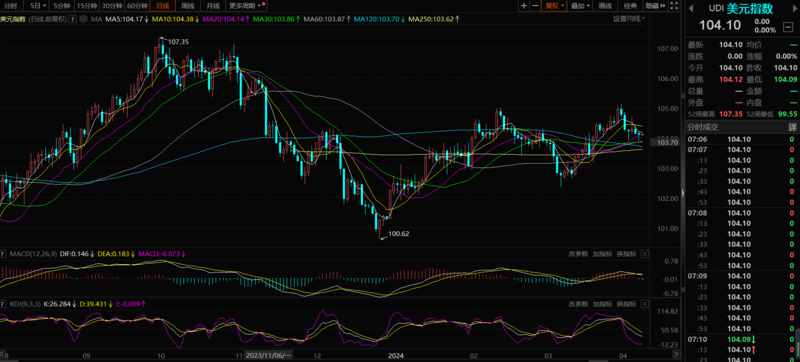The width and height of the screenshot is (800, 362).
Task: Enter fullscreen chart mode icon
Action: [x=673, y=6]
